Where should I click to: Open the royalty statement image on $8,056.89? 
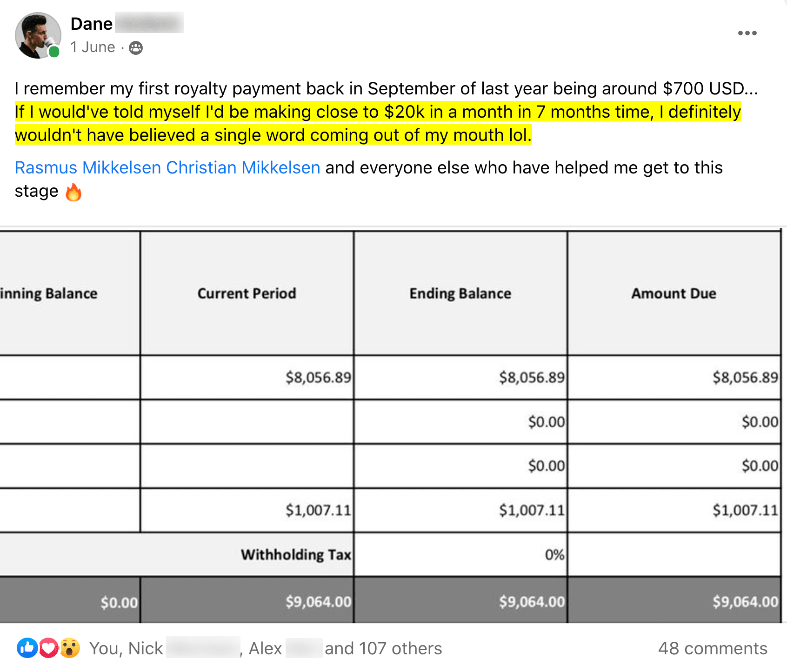coord(318,377)
